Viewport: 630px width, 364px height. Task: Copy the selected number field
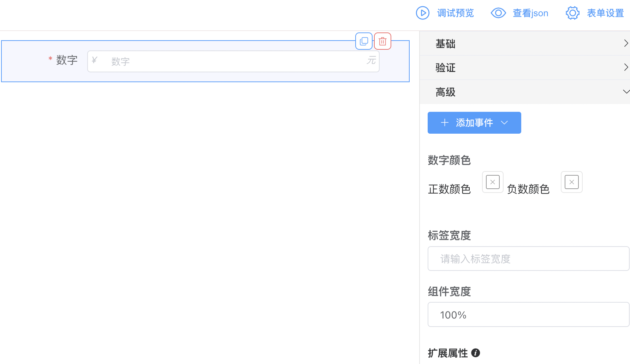pos(364,41)
